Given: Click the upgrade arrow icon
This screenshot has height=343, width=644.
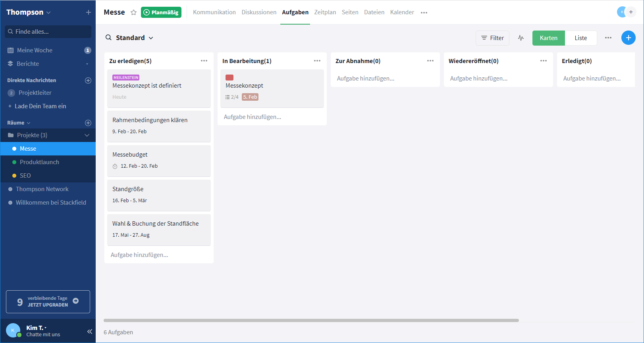Looking at the screenshot, I should point(76,301).
